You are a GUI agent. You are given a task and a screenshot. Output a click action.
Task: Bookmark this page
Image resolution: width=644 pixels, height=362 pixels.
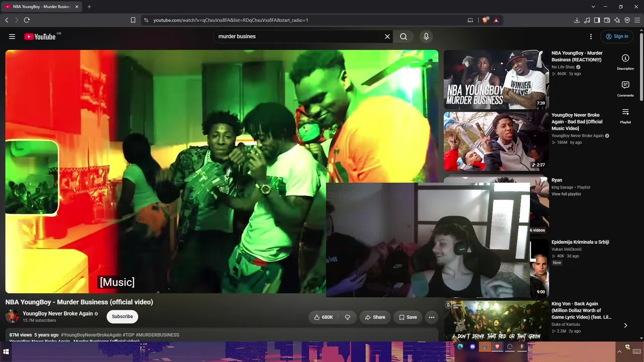[x=133, y=20]
